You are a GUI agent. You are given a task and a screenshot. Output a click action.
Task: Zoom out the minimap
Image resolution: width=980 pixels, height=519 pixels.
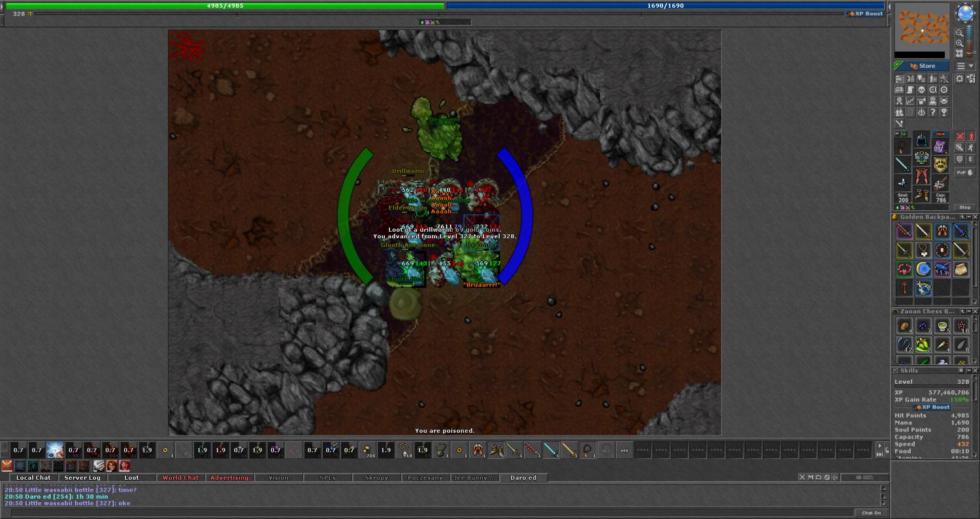(x=959, y=33)
